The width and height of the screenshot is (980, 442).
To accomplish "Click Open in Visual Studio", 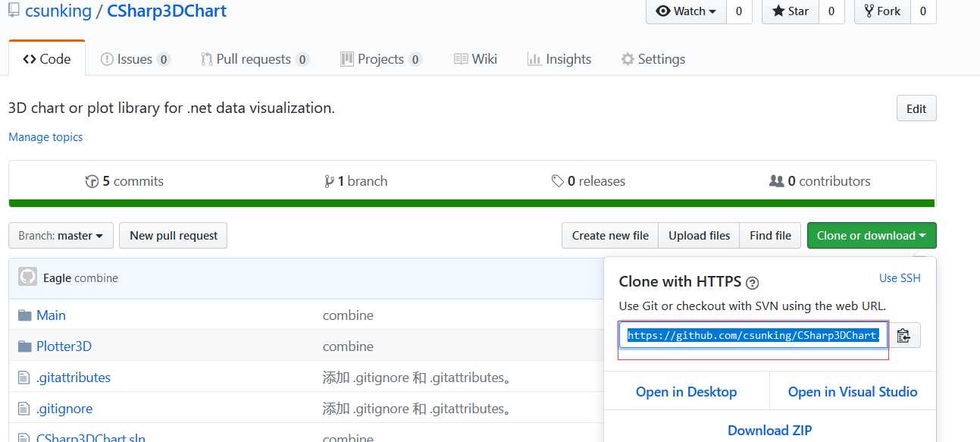I will 853,392.
